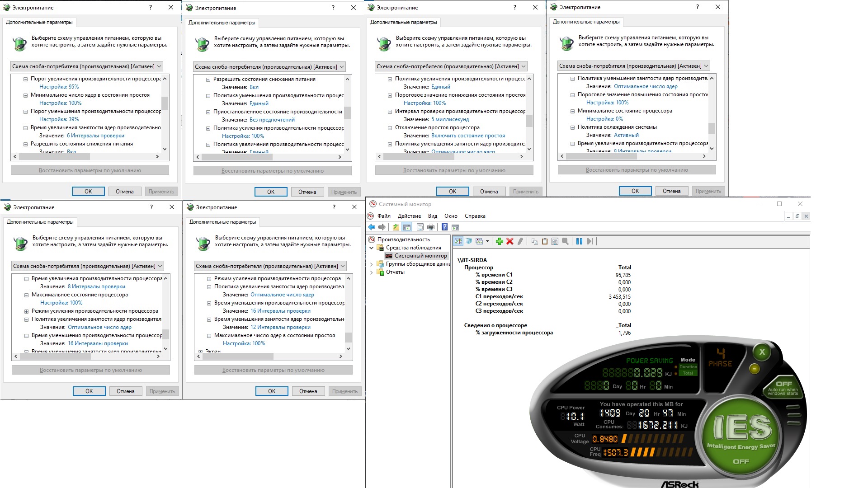
Task: Click the Update data step-forward icon
Action: (x=590, y=241)
